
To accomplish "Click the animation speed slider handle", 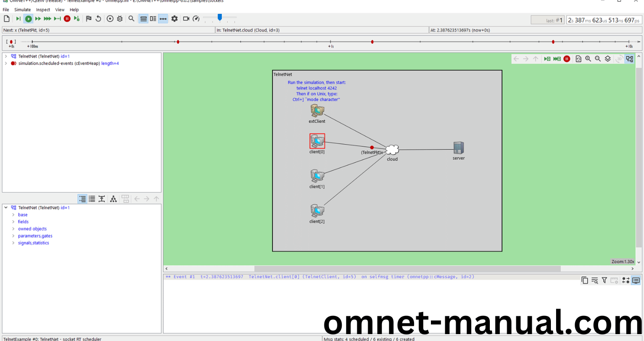I will coord(220,17).
